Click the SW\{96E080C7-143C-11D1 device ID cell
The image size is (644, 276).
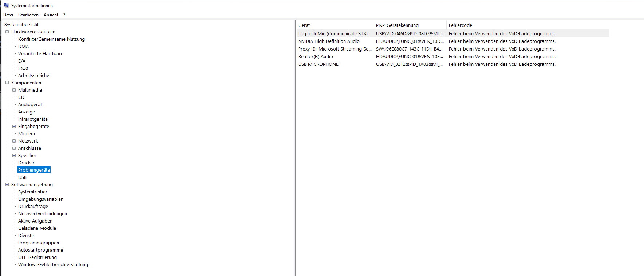(x=409, y=49)
